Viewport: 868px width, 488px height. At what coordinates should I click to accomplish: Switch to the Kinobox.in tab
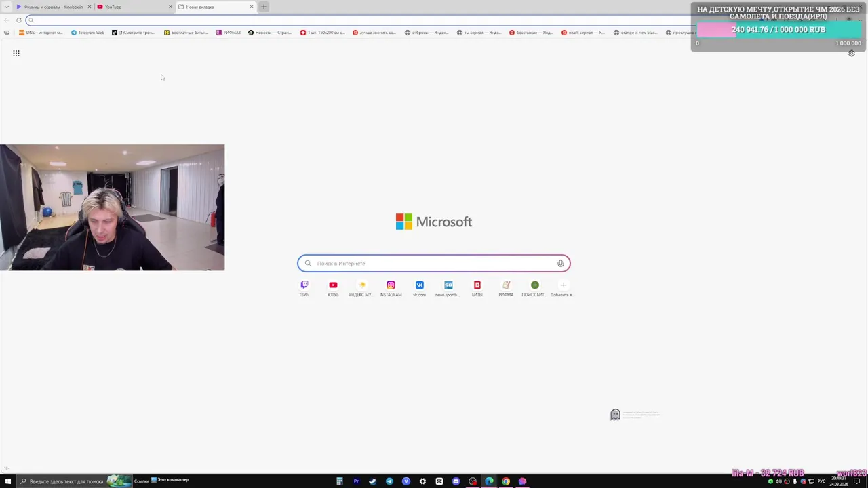[54, 7]
